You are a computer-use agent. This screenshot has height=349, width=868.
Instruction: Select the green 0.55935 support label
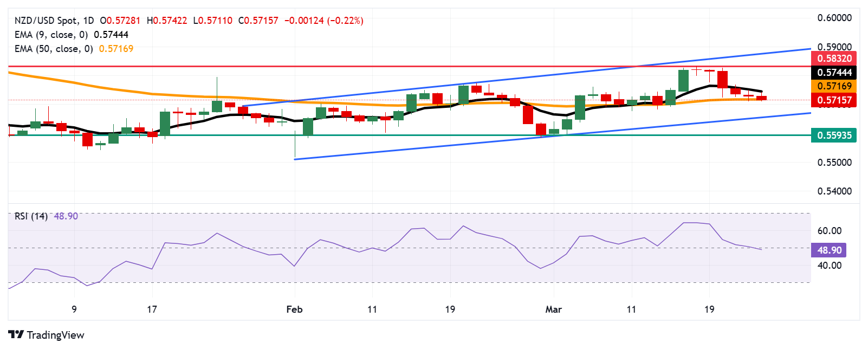pyautogui.click(x=834, y=135)
